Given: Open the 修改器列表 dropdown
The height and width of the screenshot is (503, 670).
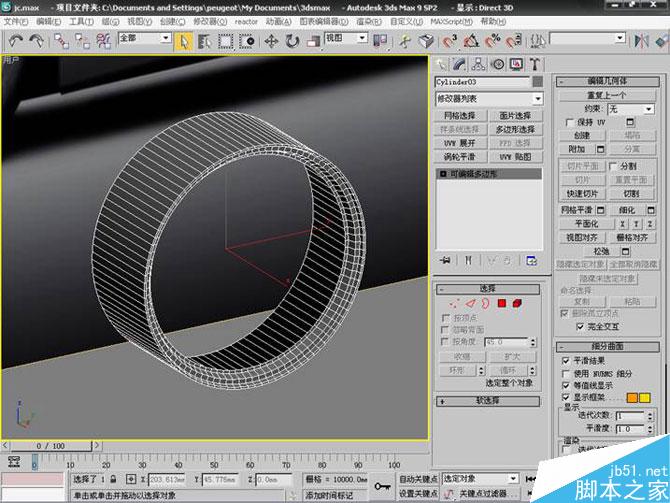Looking at the screenshot, I should click(x=489, y=99).
